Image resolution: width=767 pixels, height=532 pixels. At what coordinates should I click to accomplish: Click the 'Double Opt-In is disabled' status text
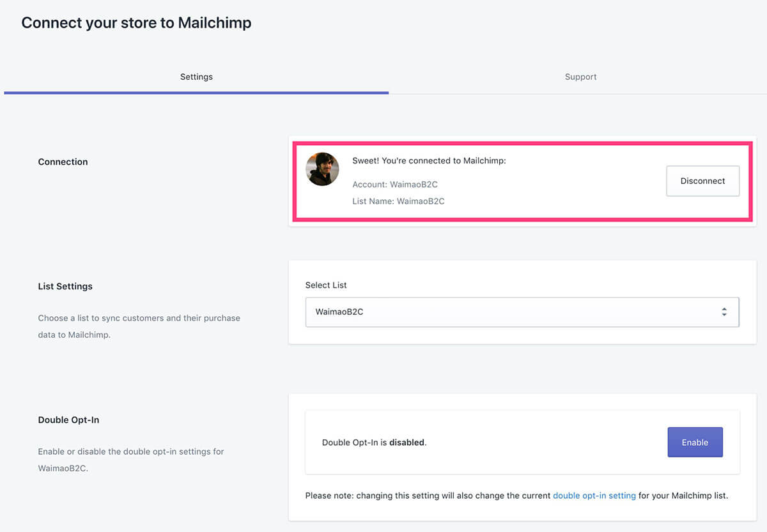374,442
